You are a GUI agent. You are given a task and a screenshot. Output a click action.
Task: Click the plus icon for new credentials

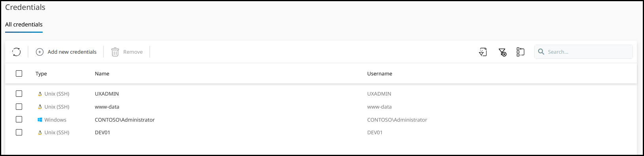[x=40, y=52]
